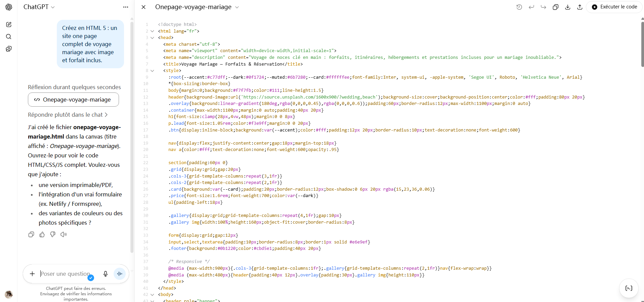Open the library icon in sidebar
Screen dimensions: 644x302
tap(9, 49)
